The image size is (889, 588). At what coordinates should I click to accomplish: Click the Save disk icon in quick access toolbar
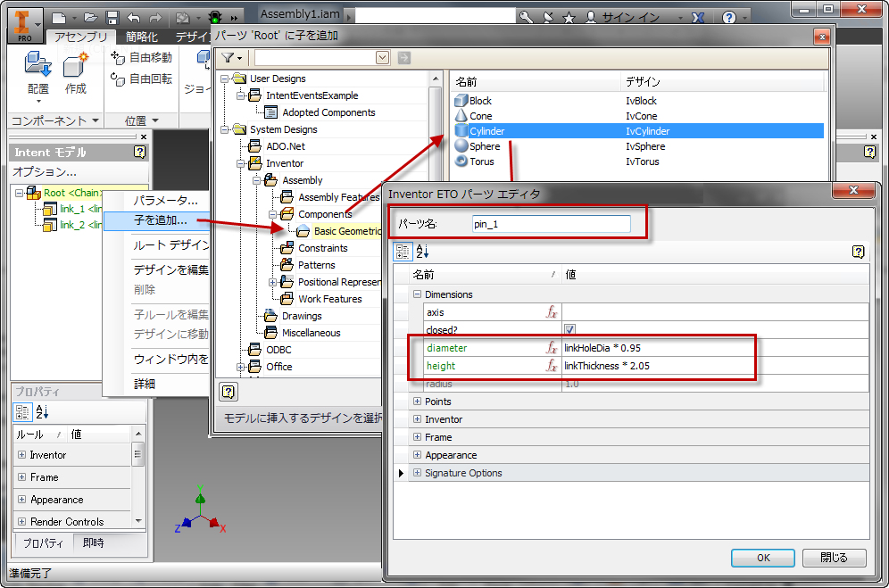(112, 18)
